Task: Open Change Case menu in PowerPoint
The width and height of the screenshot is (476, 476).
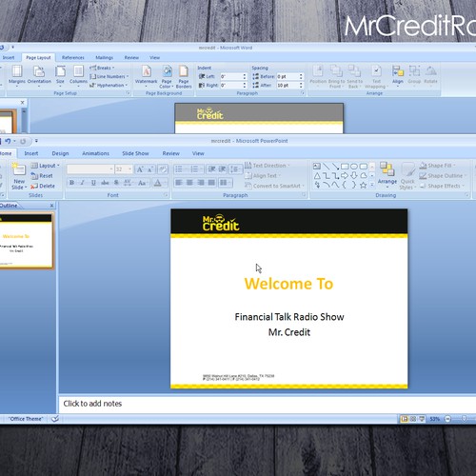Action: tap(142, 183)
